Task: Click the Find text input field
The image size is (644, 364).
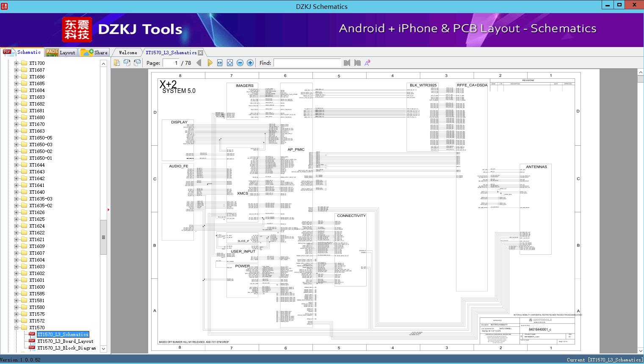Action: pos(307,63)
